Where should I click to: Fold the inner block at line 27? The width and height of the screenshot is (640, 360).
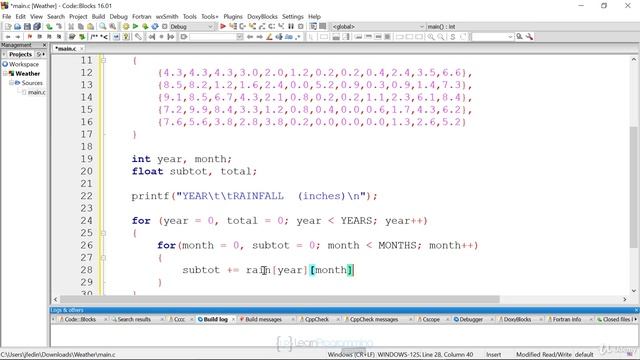tap(103, 258)
